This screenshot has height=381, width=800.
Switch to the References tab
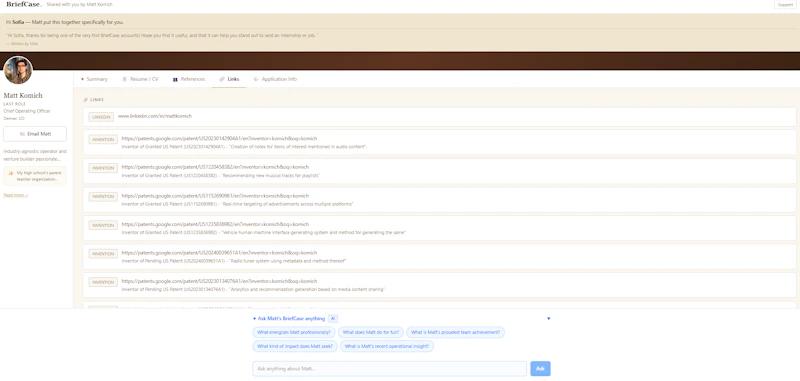coord(189,79)
